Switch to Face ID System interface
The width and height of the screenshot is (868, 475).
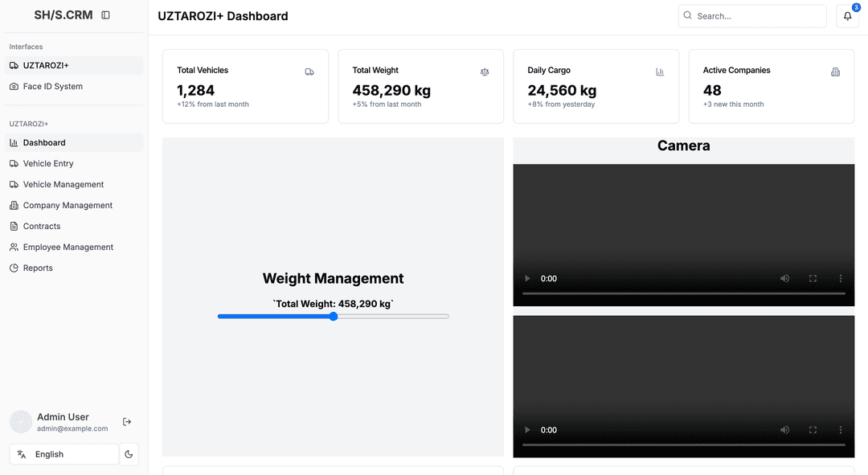[x=52, y=87]
